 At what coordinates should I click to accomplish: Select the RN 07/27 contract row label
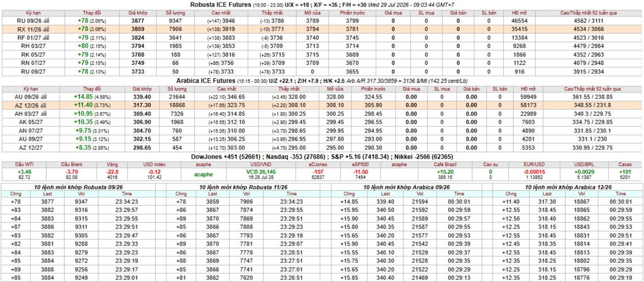pyautogui.click(x=33, y=63)
